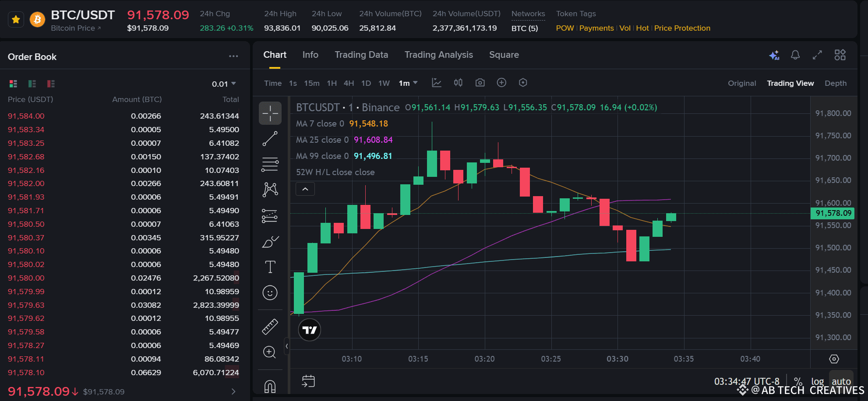The image size is (868, 401).
Task: Open the price alert bell
Action: pyautogui.click(x=795, y=55)
